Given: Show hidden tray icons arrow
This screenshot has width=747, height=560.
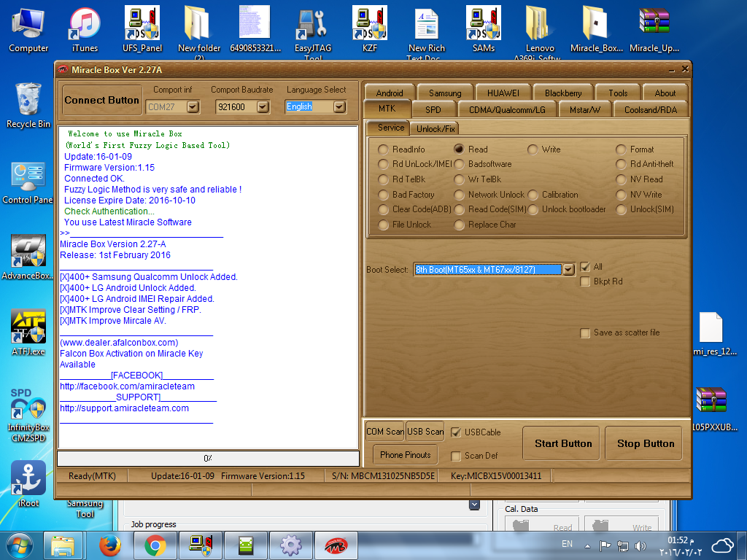Looking at the screenshot, I should pyautogui.click(x=587, y=546).
